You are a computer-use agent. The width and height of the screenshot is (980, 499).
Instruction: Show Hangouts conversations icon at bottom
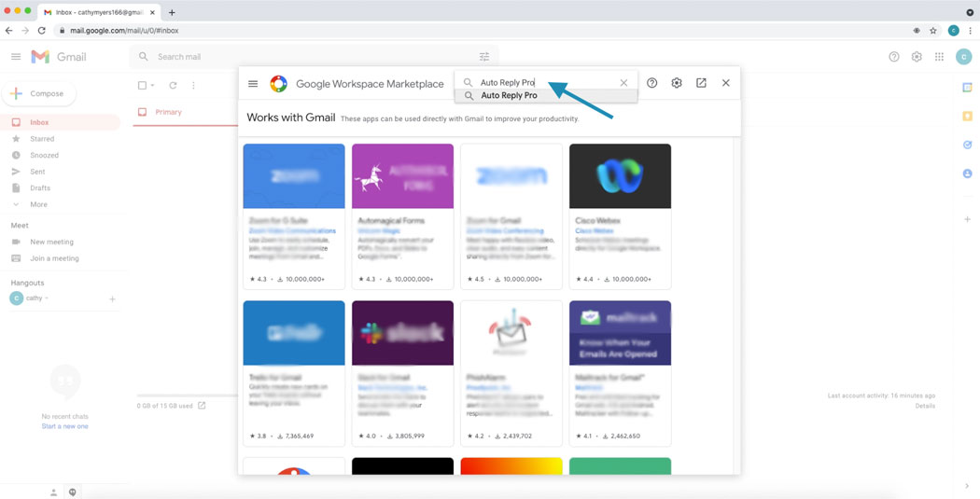click(73, 492)
